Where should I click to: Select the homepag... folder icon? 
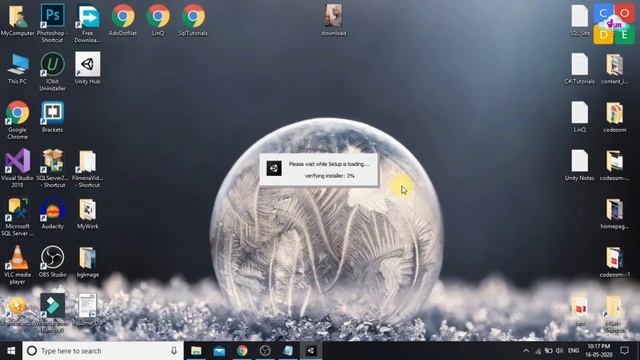[x=614, y=213]
